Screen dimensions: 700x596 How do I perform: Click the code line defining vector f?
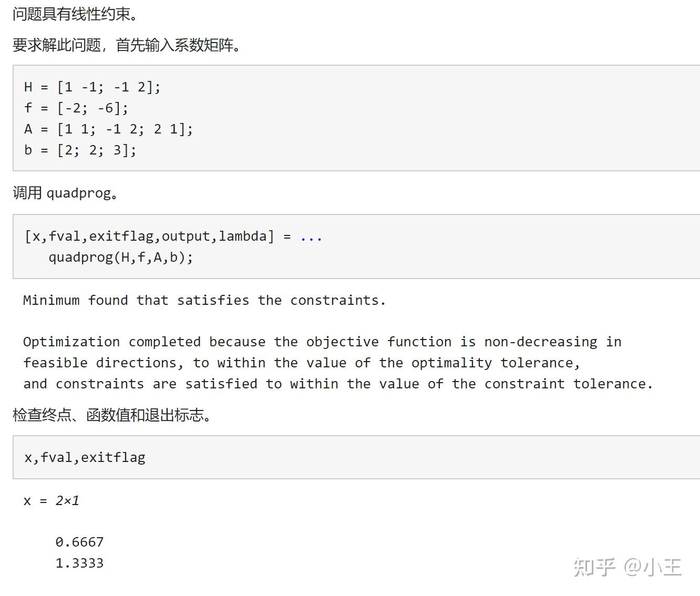pos(76,108)
